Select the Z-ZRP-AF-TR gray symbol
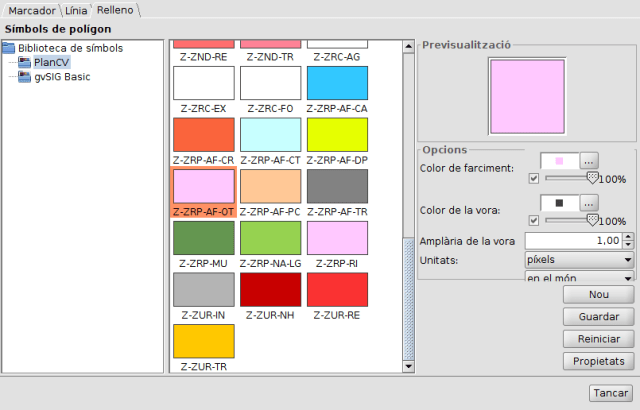Viewport: 640px width, 410px height. click(337, 186)
